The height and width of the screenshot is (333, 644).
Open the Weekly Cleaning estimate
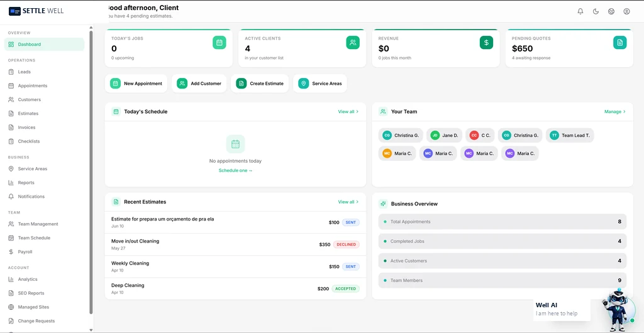point(235,266)
